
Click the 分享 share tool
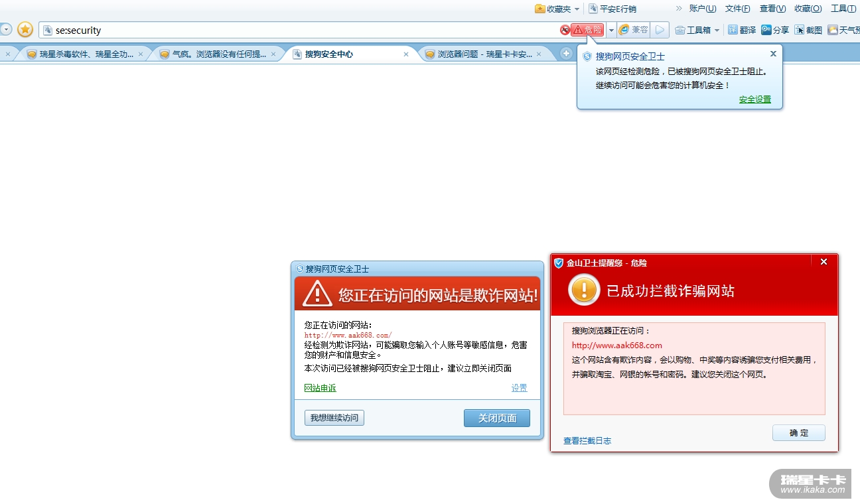tap(775, 30)
